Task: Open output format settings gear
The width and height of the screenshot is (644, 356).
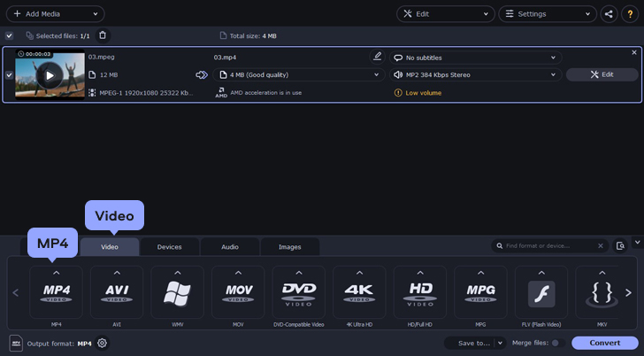Action: (x=103, y=343)
